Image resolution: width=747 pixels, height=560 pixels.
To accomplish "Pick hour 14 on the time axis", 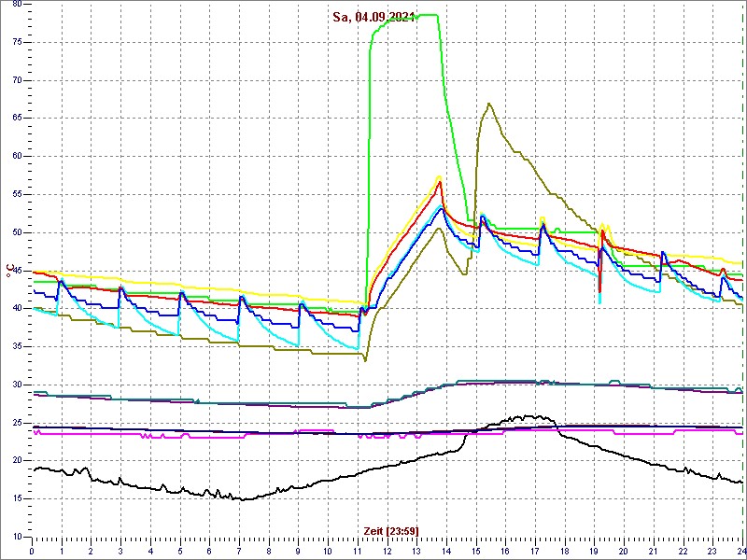I will point(446,551).
